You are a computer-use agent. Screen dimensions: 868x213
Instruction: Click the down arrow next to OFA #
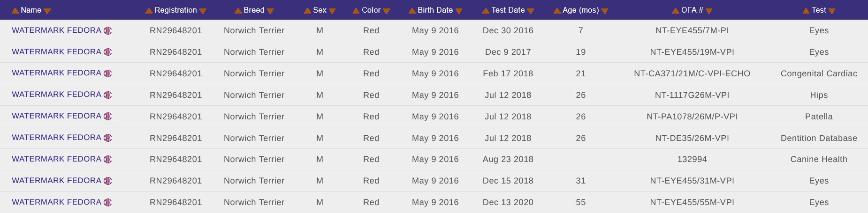(709, 11)
